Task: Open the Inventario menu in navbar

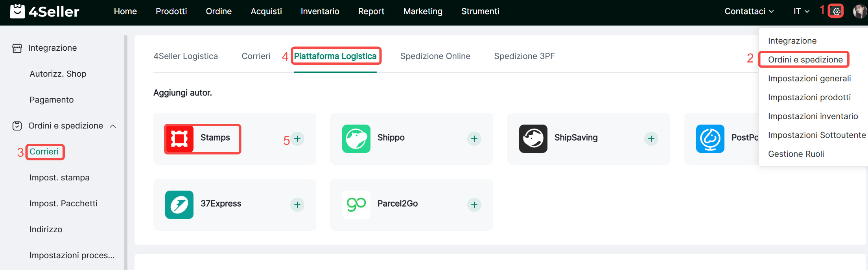Action: coord(320,11)
